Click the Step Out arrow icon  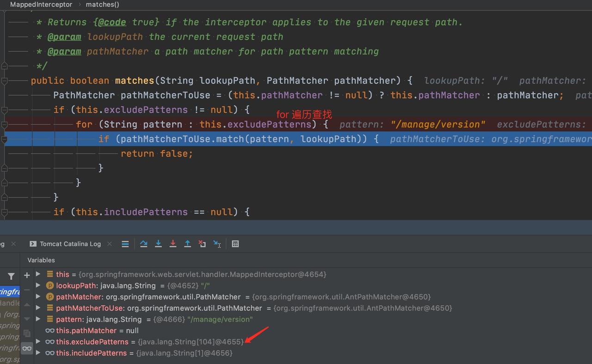click(187, 244)
